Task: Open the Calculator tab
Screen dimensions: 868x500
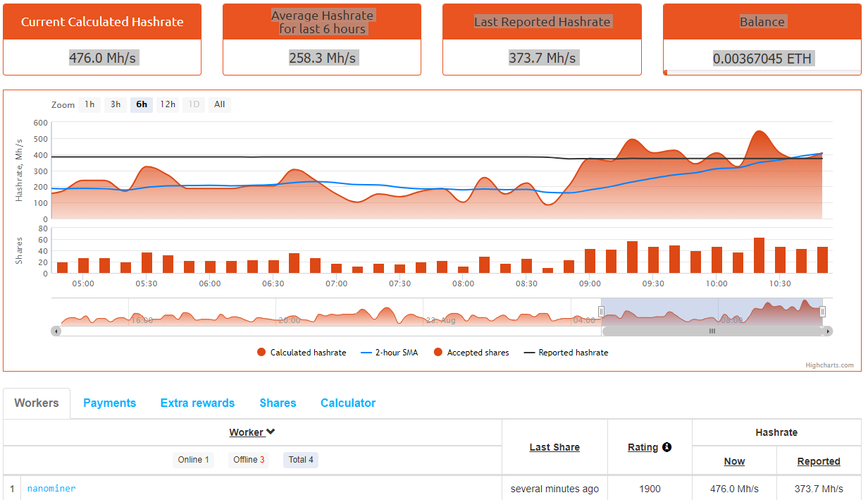Action: pos(348,403)
